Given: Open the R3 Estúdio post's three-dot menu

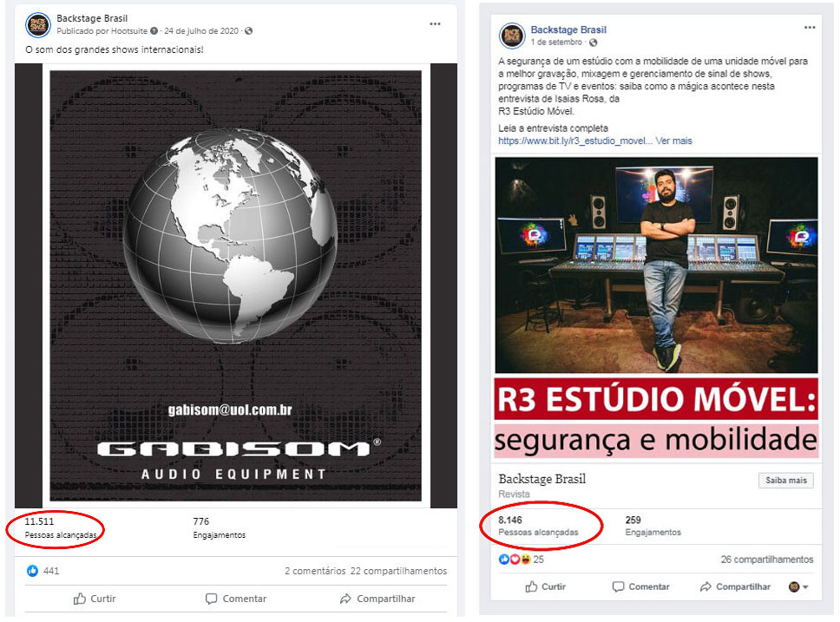Looking at the screenshot, I should pos(810,27).
